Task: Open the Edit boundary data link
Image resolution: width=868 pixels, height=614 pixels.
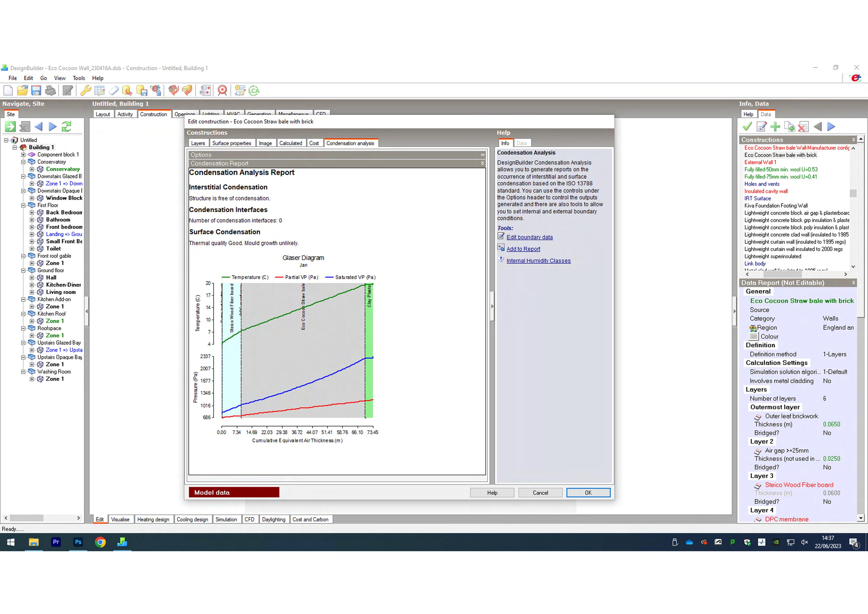Action: pyautogui.click(x=529, y=237)
